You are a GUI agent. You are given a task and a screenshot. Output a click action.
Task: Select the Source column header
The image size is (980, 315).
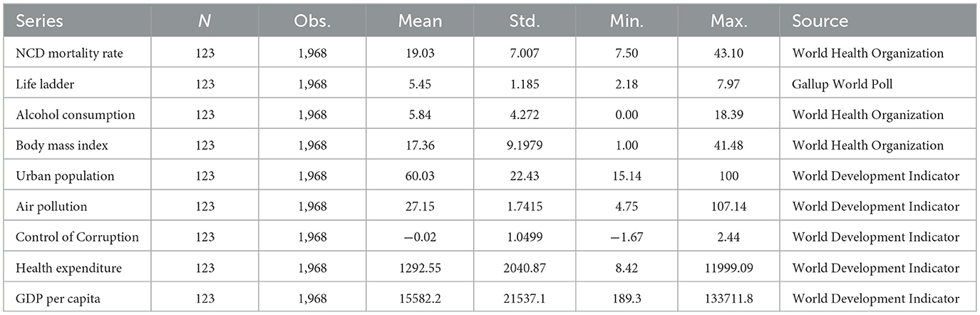820,21
